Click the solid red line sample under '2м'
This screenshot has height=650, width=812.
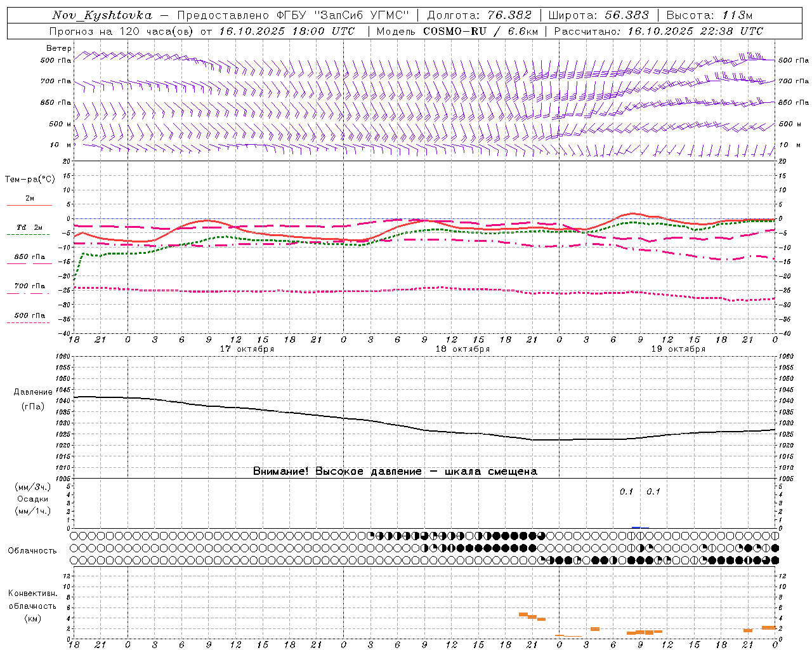pos(29,205)
